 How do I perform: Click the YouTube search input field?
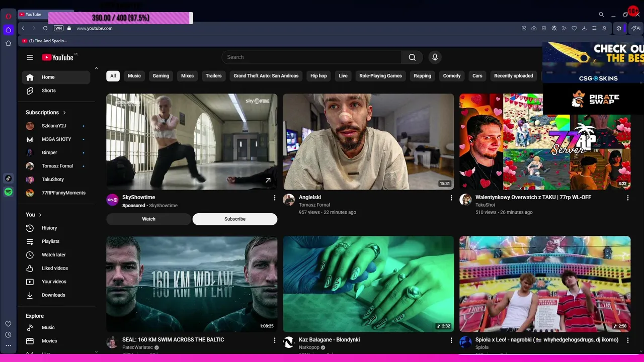tap(312, 57)
